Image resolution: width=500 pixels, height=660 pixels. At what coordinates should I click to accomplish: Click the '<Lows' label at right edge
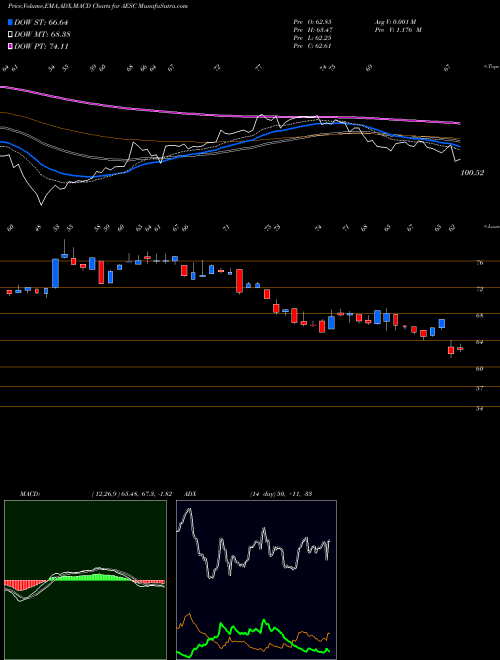point(492,226)
